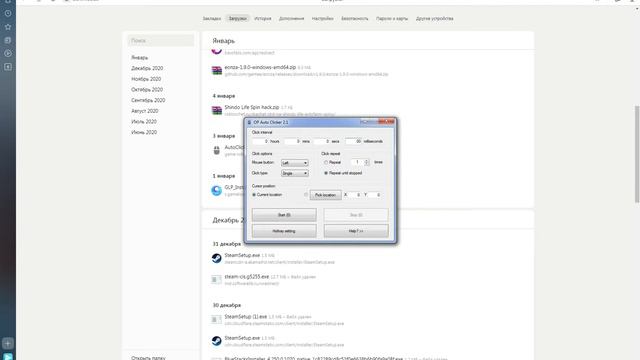The height and width of the screenshot is (360, 640).
Task: Select Current location radio button
Action: [x=254, y=195]
